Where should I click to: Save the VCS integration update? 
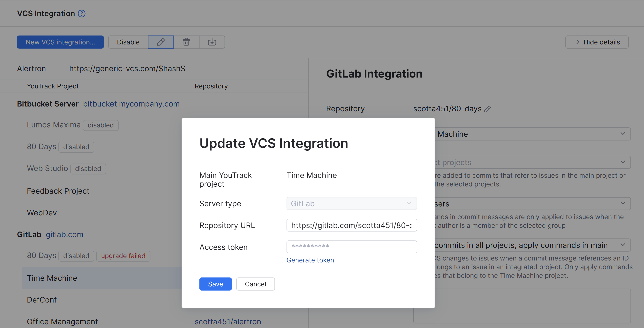tap(215, 284)
